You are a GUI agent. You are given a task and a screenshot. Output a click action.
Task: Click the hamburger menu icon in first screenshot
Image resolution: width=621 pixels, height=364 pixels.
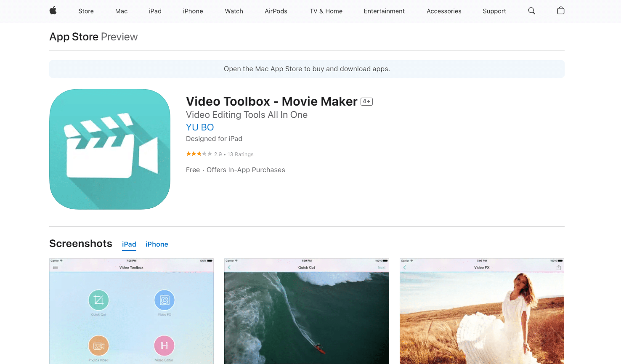pos(56,268)
